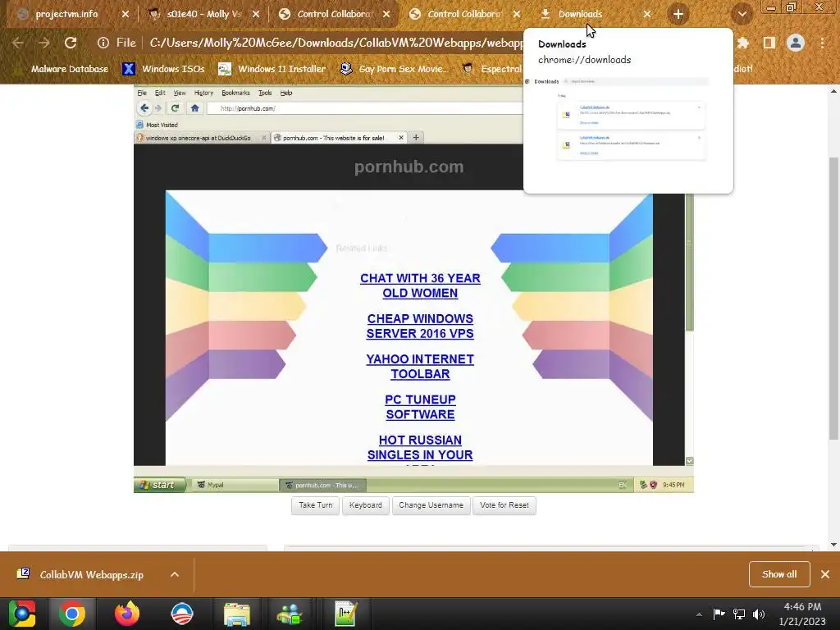The image size is (840, 630).
Task: Open History menu in VM browser
Action: pos(203,93)
